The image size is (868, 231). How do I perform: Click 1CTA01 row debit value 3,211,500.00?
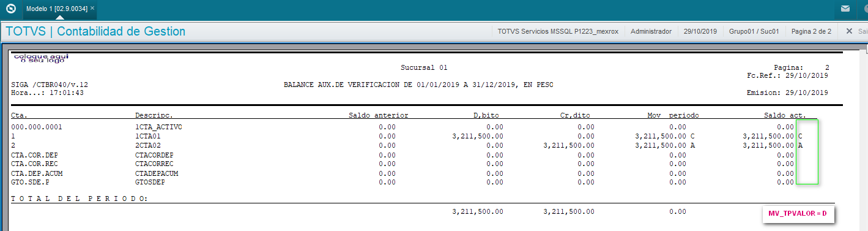[x=478, y=136]
